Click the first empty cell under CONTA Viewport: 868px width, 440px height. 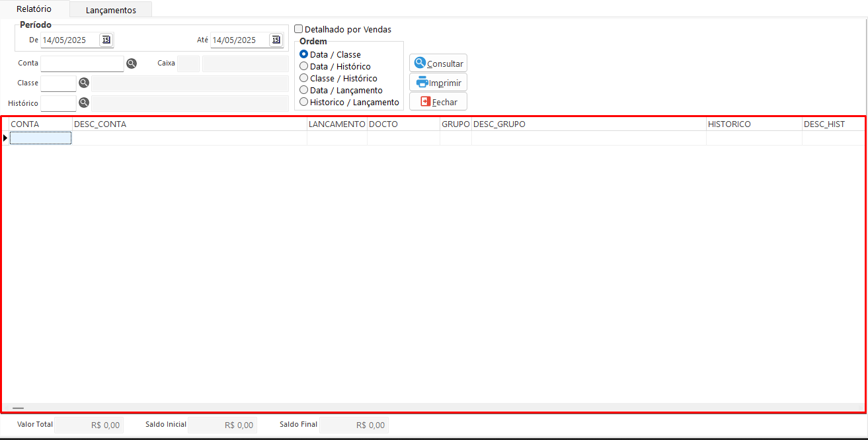tap(40, 138)
